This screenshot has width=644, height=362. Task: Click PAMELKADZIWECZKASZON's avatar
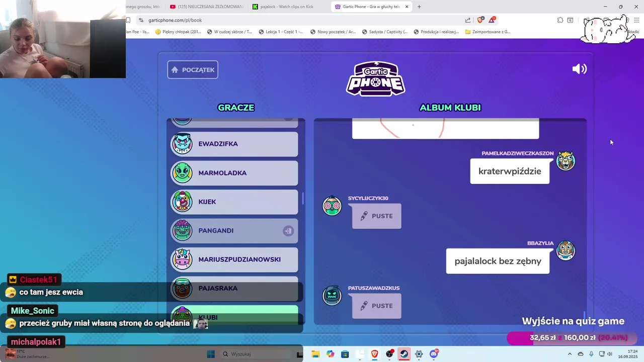point(566,161)
